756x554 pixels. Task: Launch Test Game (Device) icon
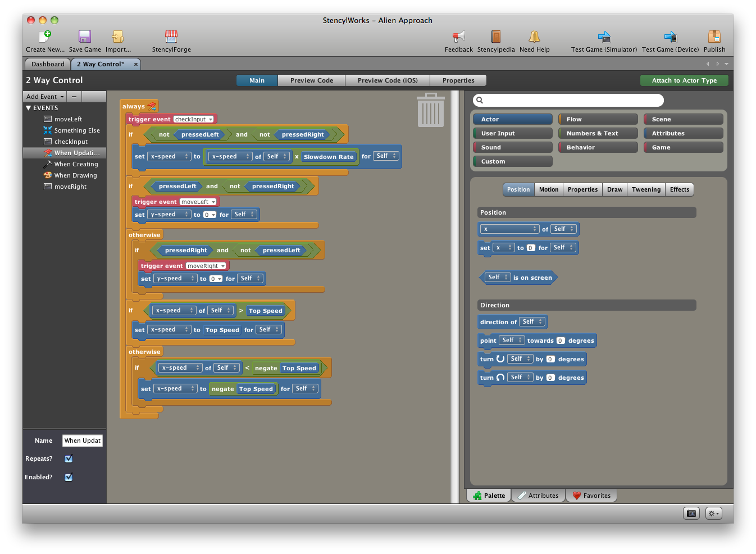click(671, 37)
